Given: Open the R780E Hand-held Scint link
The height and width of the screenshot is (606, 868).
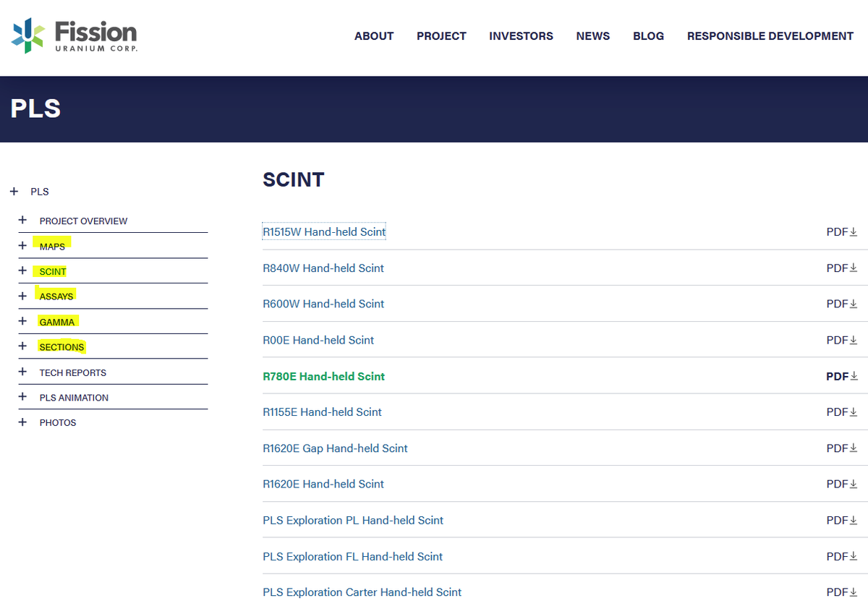Looking at the screenshot, I should tap(323, 376).
